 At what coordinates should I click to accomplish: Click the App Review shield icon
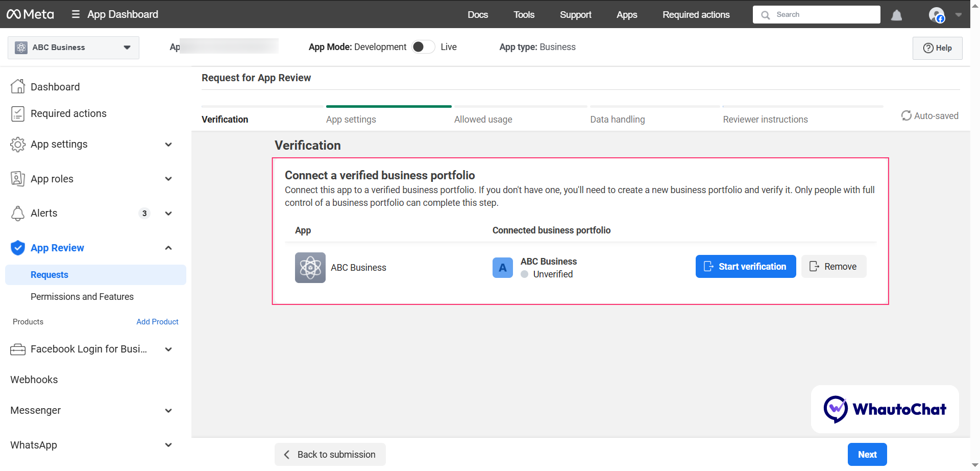18,248
